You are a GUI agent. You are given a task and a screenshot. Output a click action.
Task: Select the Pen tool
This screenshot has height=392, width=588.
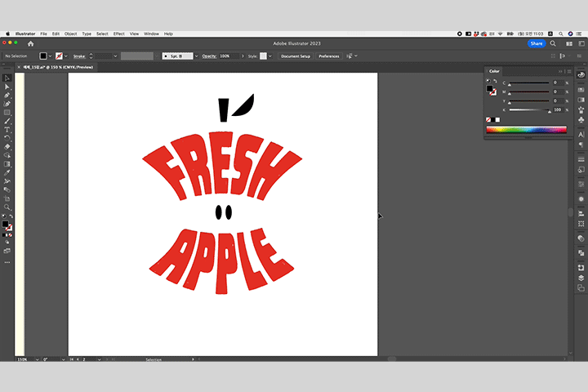(x=7, y=96)
